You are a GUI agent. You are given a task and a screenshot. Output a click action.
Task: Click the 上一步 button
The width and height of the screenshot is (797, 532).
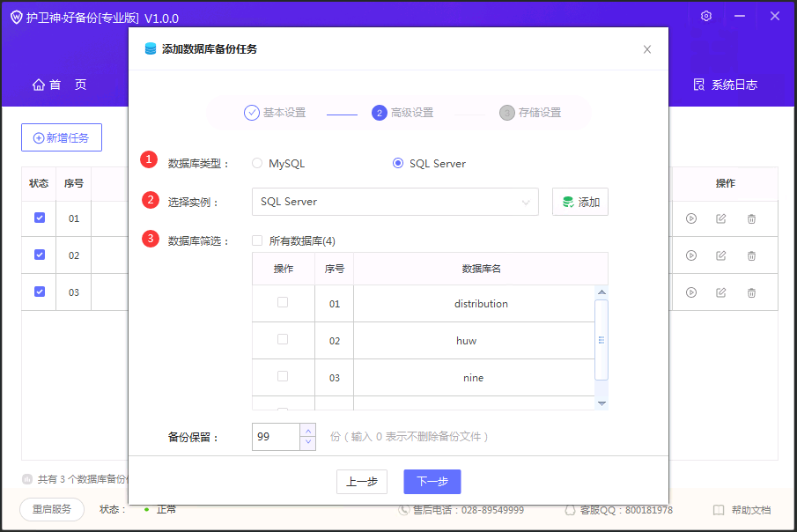362,482
